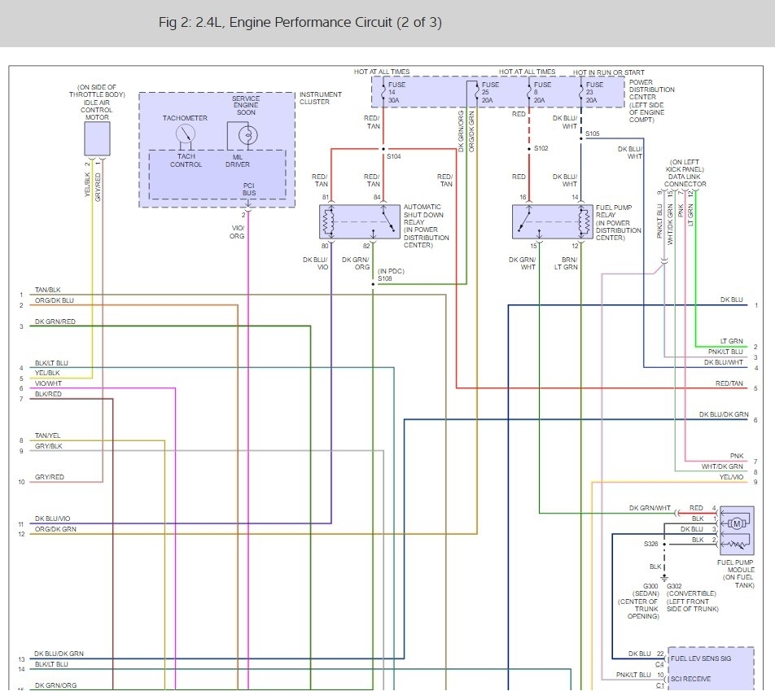This screenshot has width=775, height=700.
Task: Click splice label S108
Action: (x=384, y=279)
